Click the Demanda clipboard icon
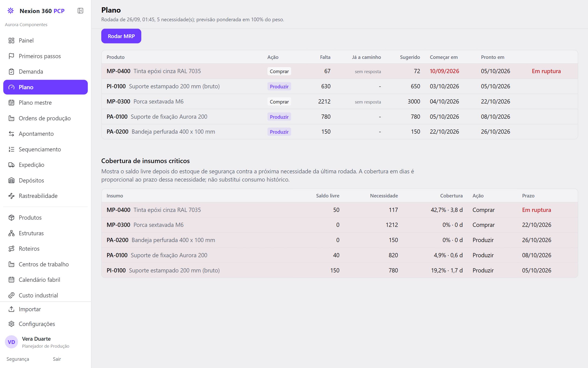This screenshot has height=368, width=588. pyautogui.click(x=11, y=71)
